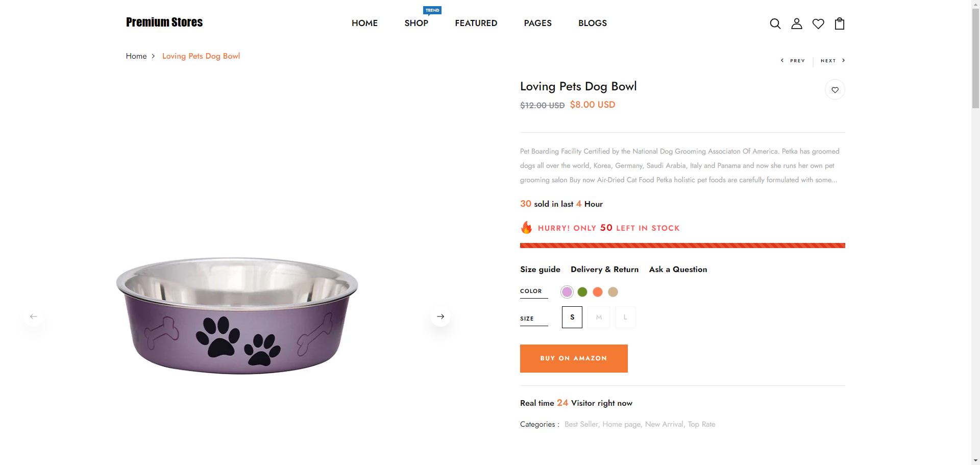Screen dimensions: 980x465
Task: Add product to wishlist with circled heart
Action: pyautogui.click(x=835, y=90)
